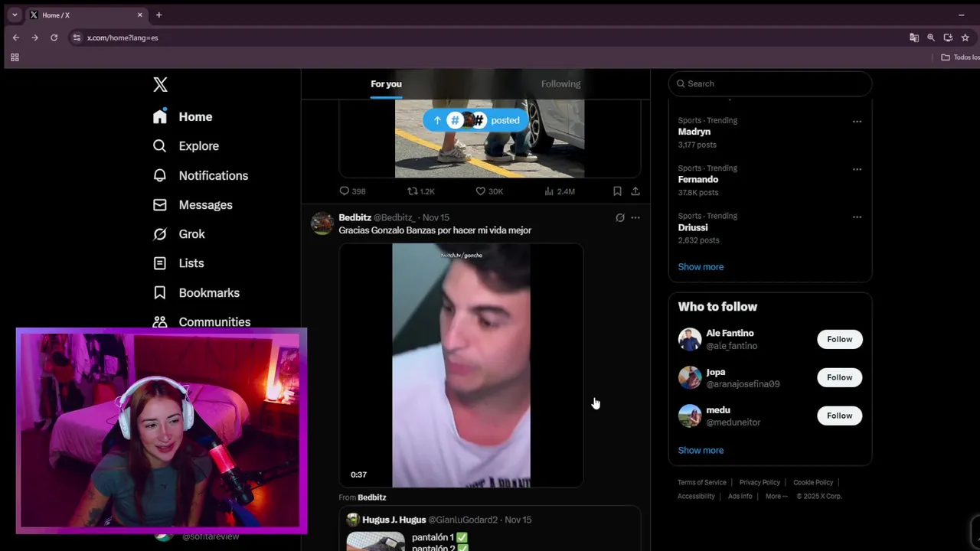Follow Ale Fantino
Image resolution: width=980 pixels, height=551 pixels.
[839, 339]
